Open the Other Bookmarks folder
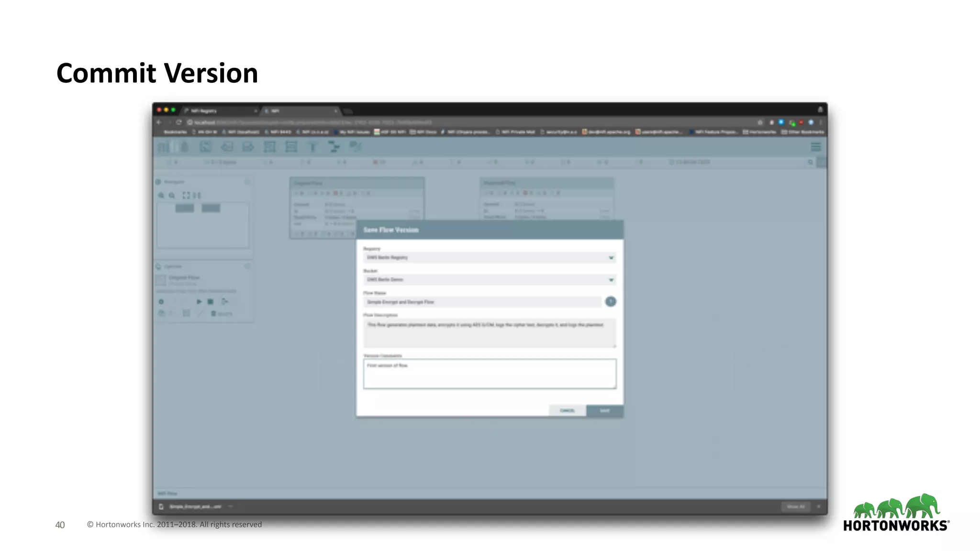 pyautogui.click(x=802, y=132)
